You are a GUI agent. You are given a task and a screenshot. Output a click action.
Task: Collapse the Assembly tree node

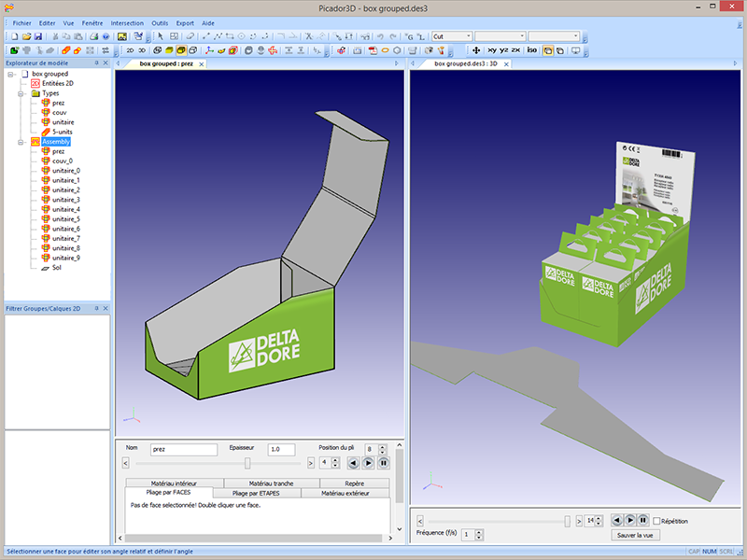(x=22, y=142)
